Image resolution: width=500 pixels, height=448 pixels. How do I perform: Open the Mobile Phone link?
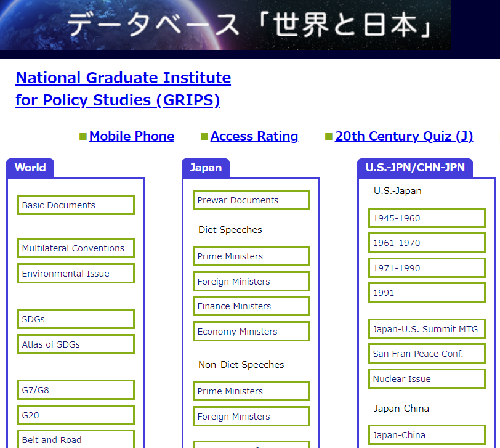pyautogui.click(x=131, y=136)
